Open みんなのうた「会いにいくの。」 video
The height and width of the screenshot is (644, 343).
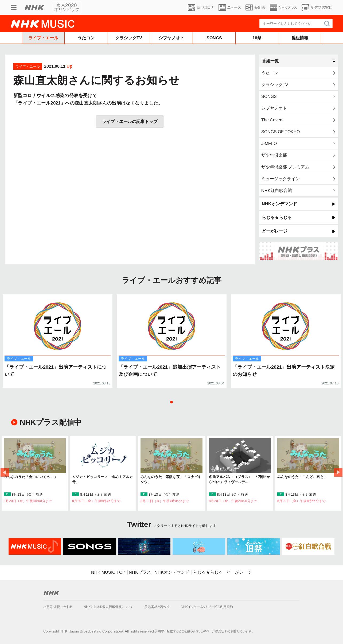(35, 473)
